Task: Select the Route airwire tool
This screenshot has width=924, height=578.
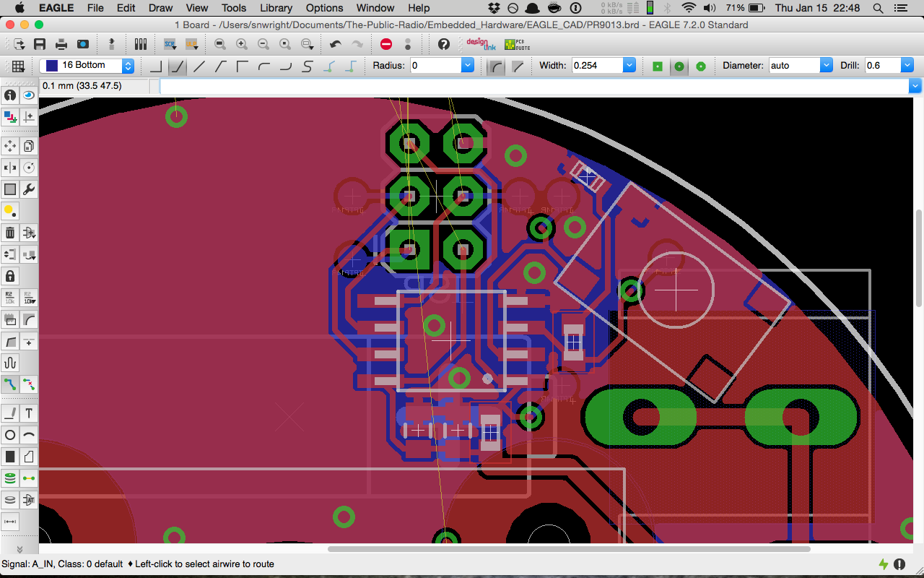Action: 10,384
